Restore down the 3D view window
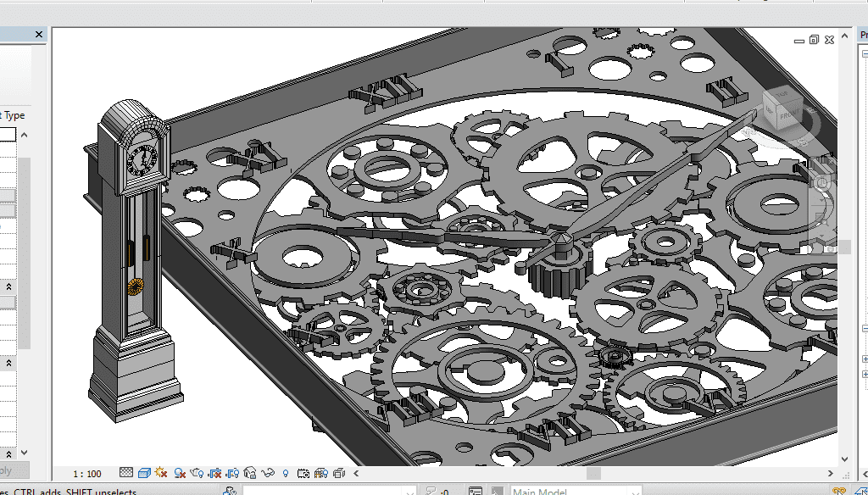868x495 pixels. 814,40
